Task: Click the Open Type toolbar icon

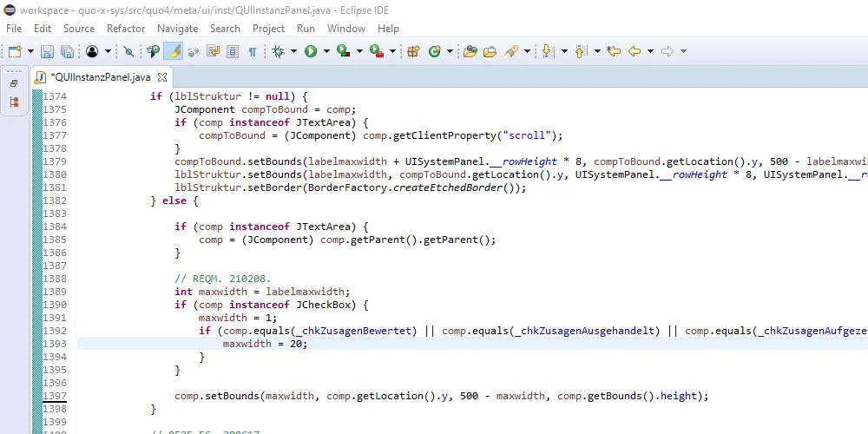Action: 154,51
